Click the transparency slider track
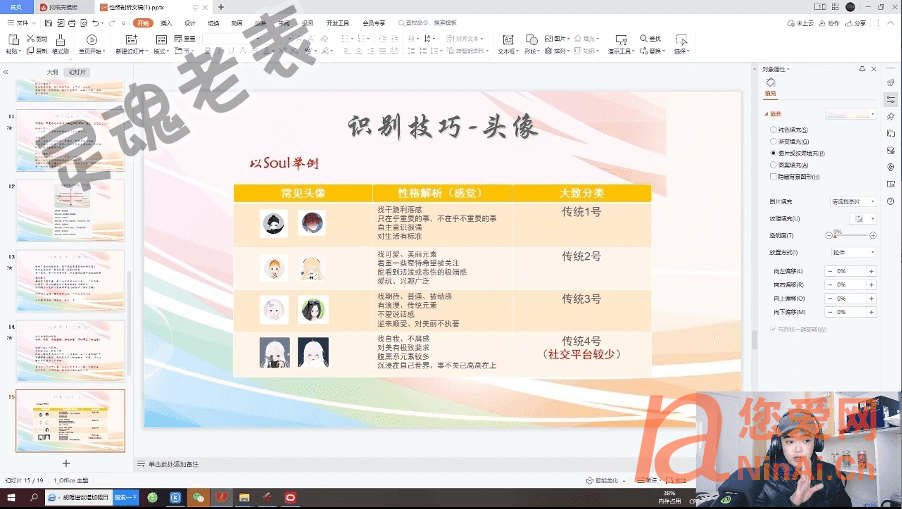The image size is (902, 509). (x=851, y=235)
